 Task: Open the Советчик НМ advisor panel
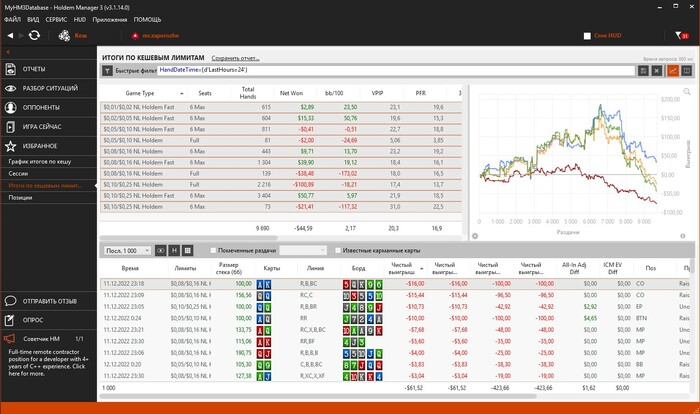(49, 339)
